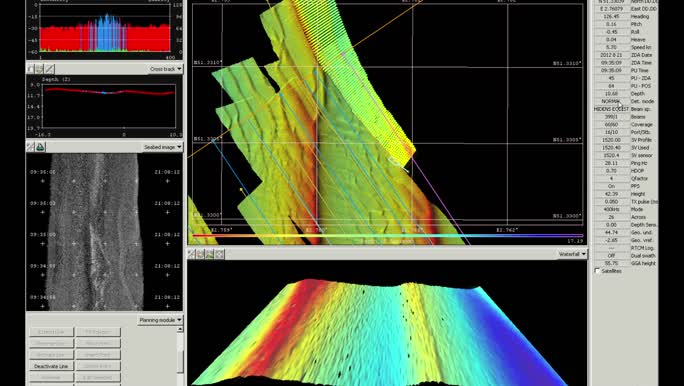Click the third icon in the Waterfall toolbar
This screenshot has height=386, width=684.
(x=210, y=254)
